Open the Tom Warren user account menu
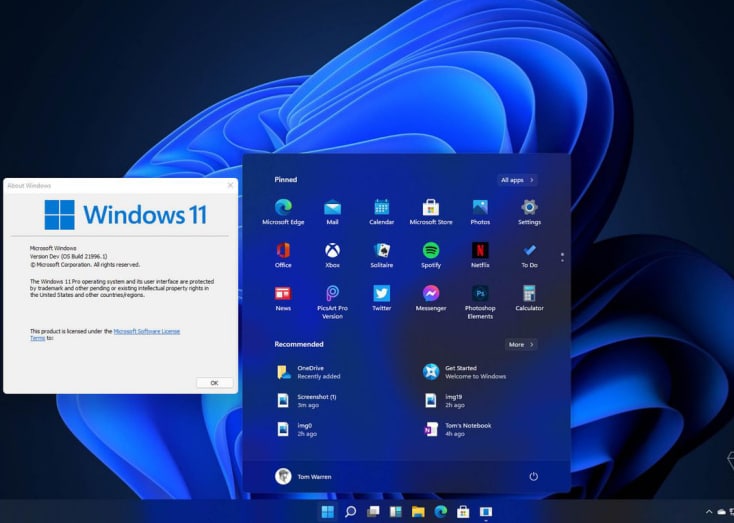 [303, 477]
